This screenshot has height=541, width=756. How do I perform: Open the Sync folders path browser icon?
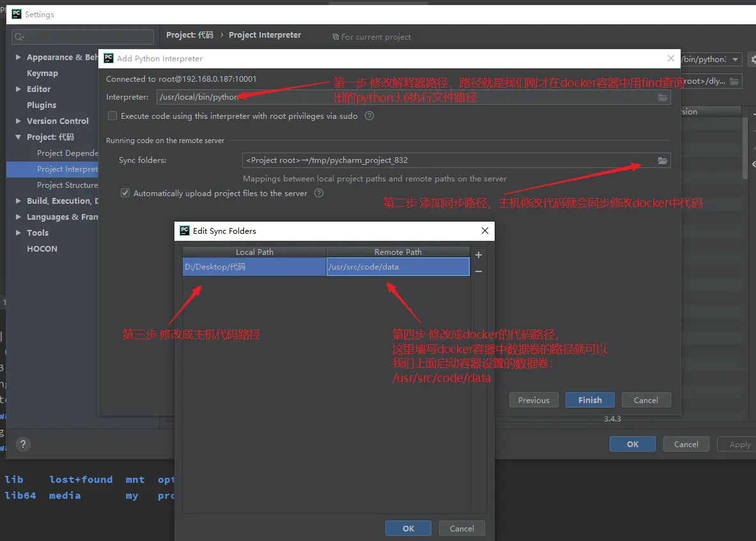(x=663, y=160)
